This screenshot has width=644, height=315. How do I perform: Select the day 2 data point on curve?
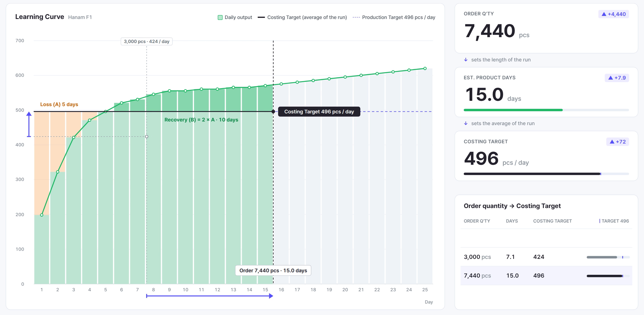click(58, 172)
